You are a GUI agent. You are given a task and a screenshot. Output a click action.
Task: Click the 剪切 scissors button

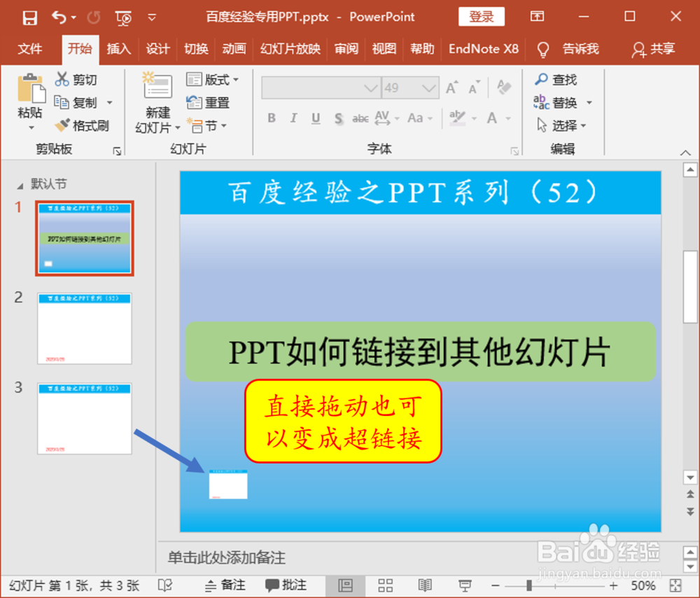(76, 80)
